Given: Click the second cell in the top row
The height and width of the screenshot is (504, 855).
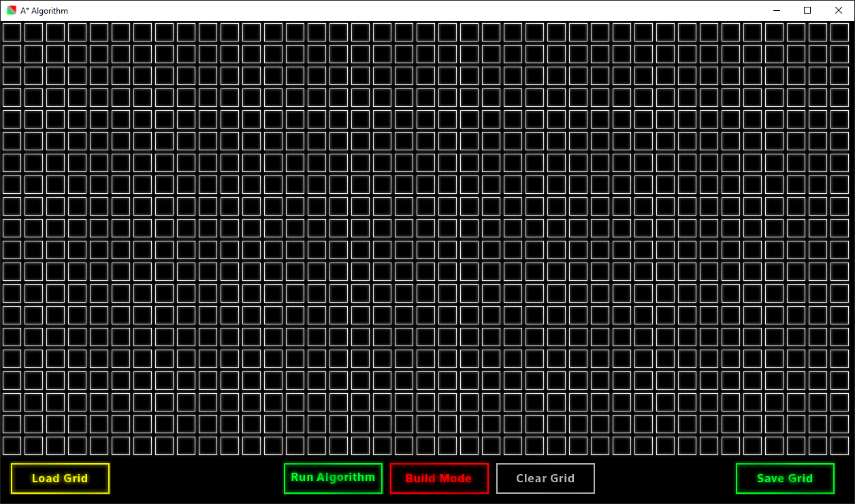Looking at the screenshot, I should 34,33.
